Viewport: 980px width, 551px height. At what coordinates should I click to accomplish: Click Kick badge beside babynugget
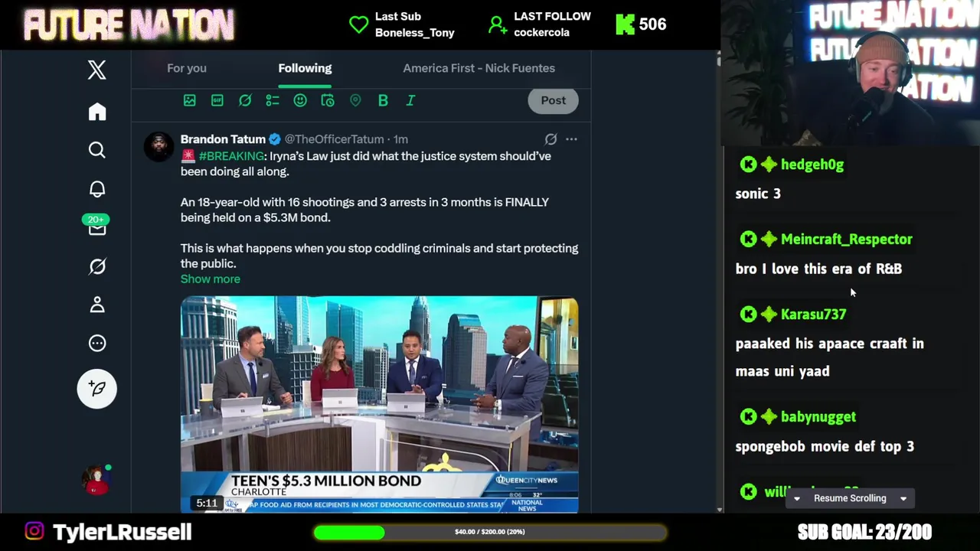point(748,417)
